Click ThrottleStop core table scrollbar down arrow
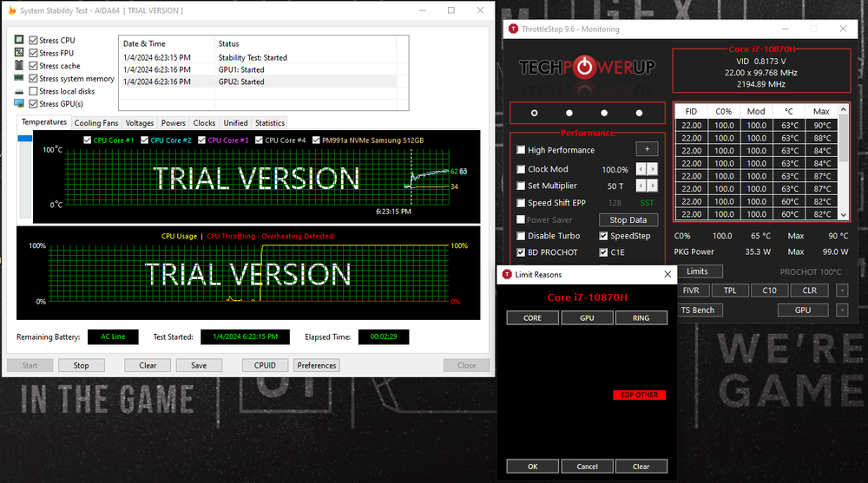This screenshot has height=483, width=868. tap(844, 215)
